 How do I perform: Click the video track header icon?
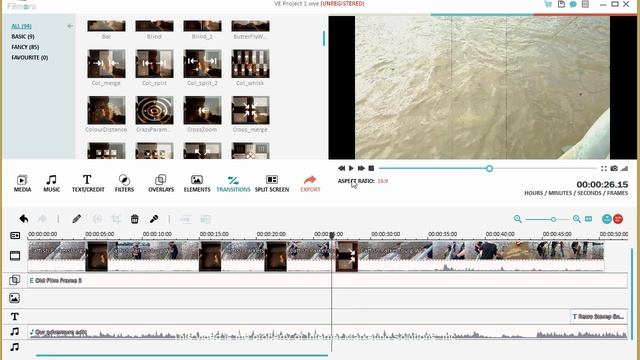[15, 256]
